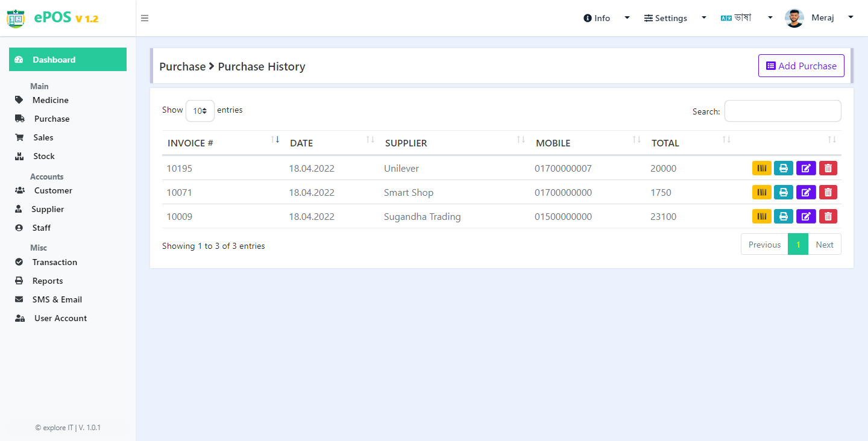This screenshot has height=441, width=868.
Task: Open the show entries count dropdown
Action: [200, 111]
